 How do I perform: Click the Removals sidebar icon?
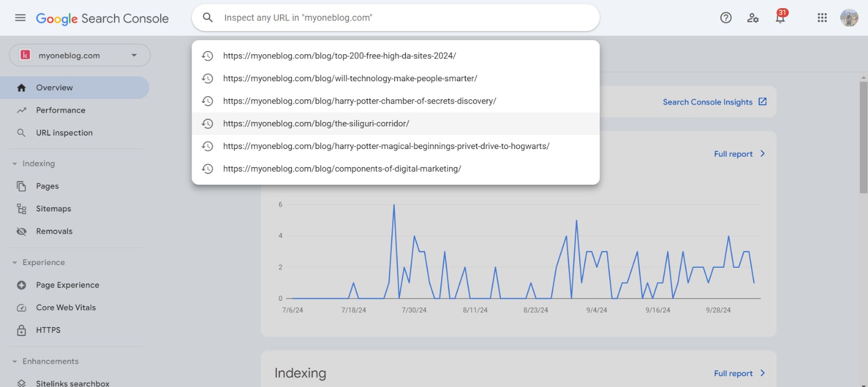(22, 231)
